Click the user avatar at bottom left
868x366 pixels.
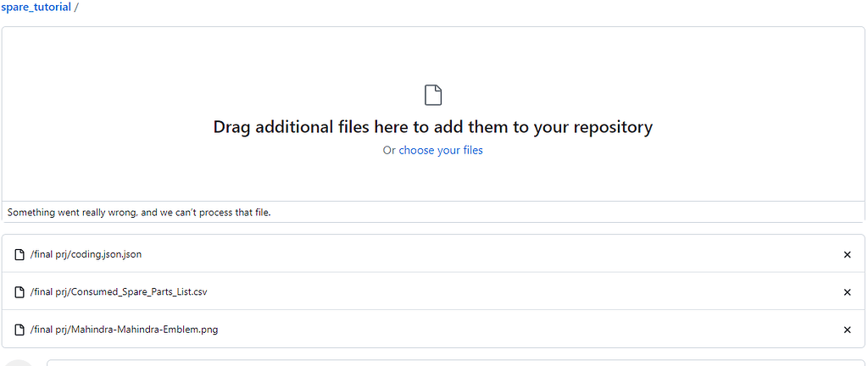tap(19, 363)
